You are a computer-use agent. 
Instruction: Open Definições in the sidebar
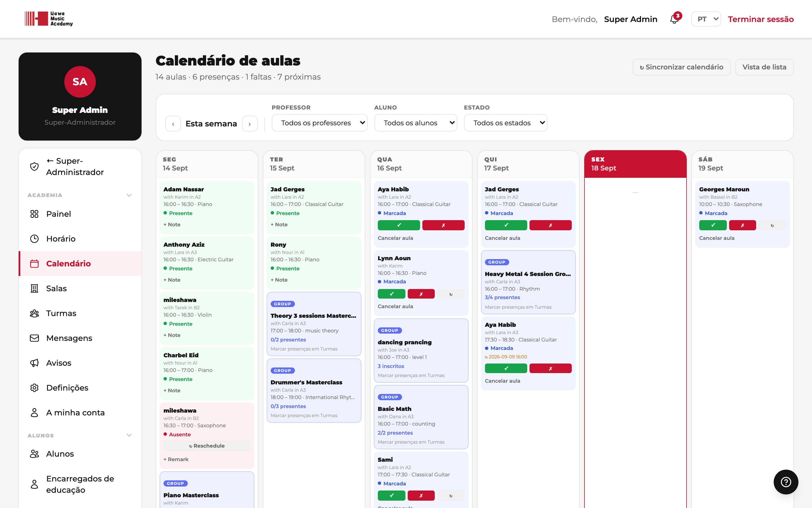click(x=80, y=388)
